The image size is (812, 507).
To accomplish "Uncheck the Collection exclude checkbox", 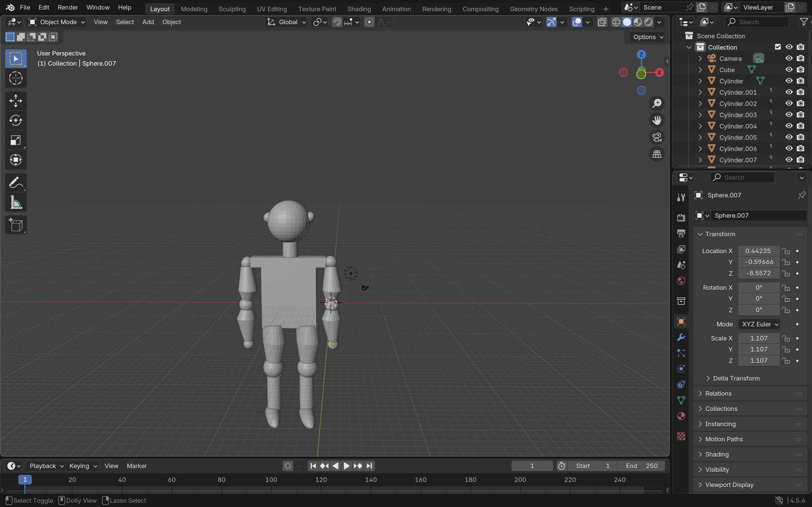I will tap(778, 47).
